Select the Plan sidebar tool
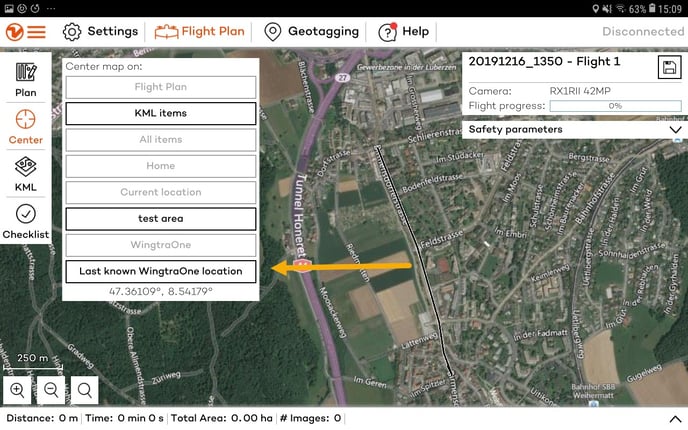The width and height of the screenshot is (688, 430). click(x=26, y=80)
